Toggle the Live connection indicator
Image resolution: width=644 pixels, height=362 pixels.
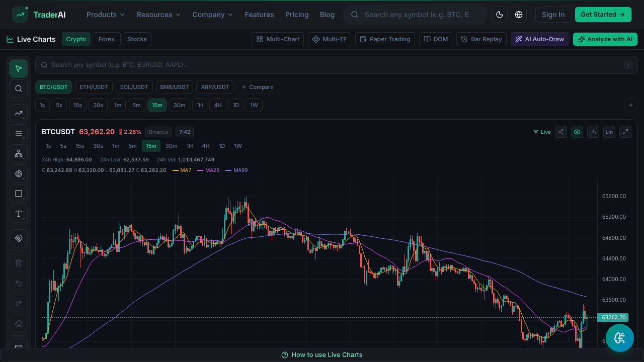pyautogui.click(x=542, y=132)
